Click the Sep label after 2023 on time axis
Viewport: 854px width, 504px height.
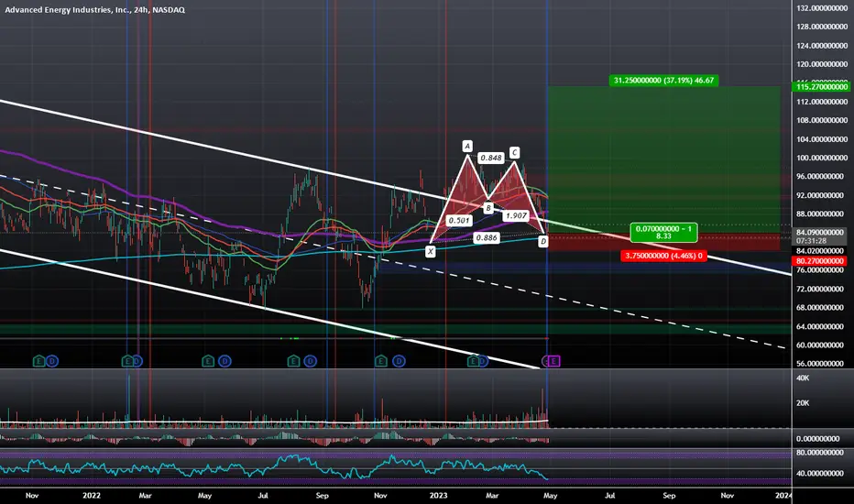click(669, 495)
